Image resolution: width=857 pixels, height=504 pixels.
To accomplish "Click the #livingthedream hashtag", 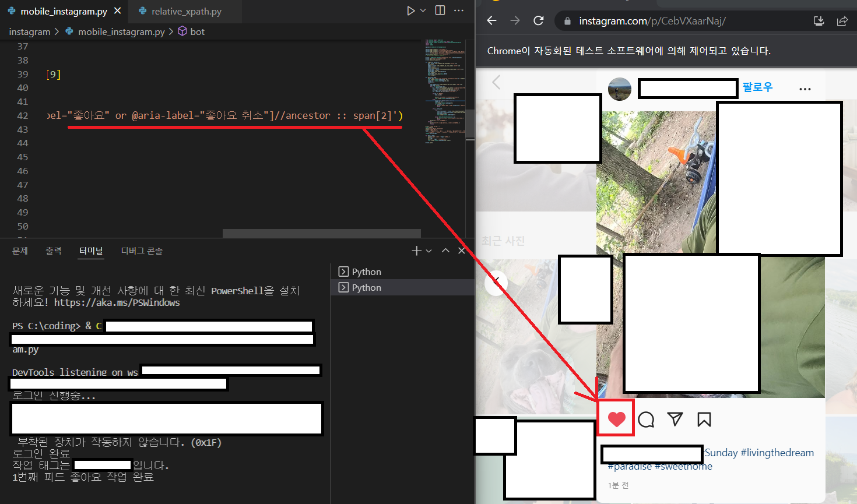I will [x=777, y=453].
